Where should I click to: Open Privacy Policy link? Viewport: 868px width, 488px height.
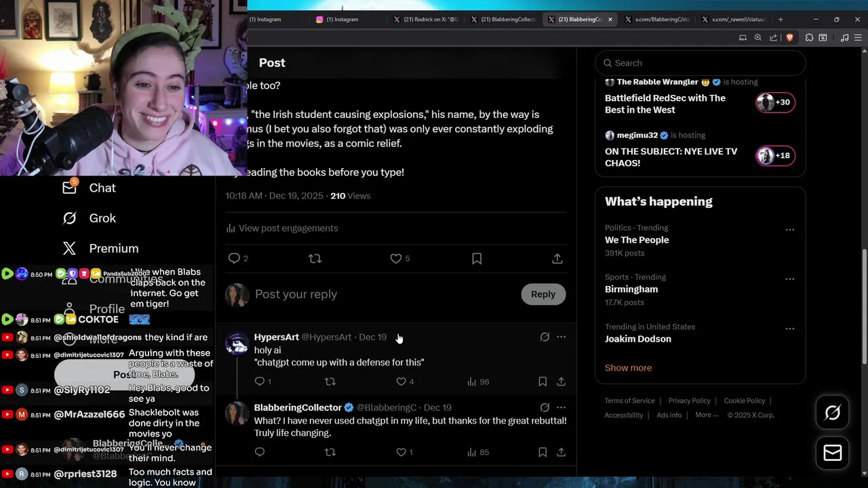[689, 401]
